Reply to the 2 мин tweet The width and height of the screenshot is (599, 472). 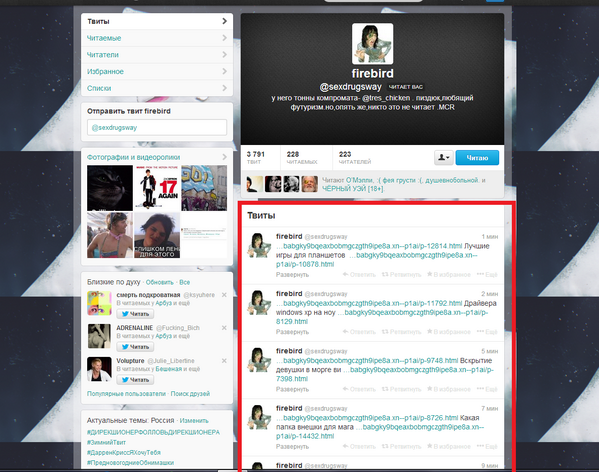coord(359,332)
